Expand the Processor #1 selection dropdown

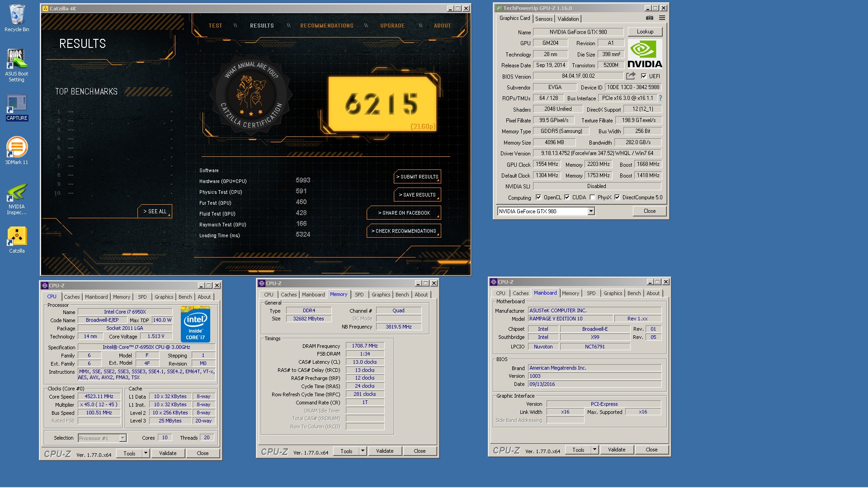(102, 438)
